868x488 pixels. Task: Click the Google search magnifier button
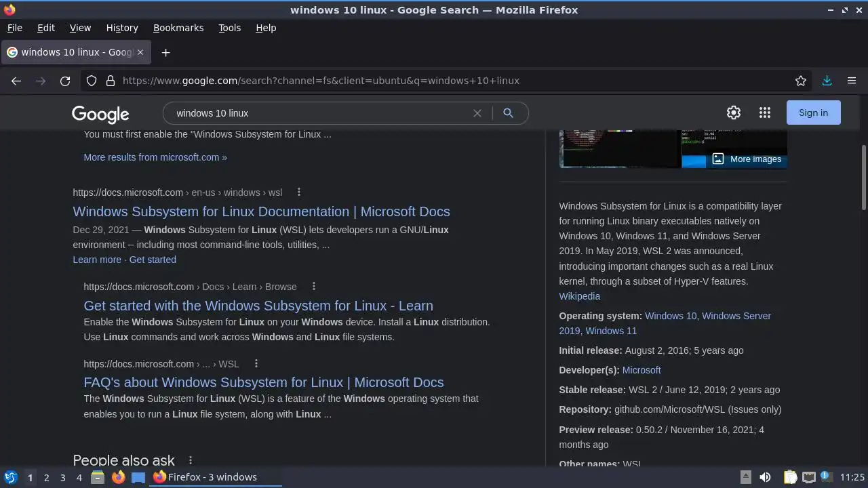(508, 113)
